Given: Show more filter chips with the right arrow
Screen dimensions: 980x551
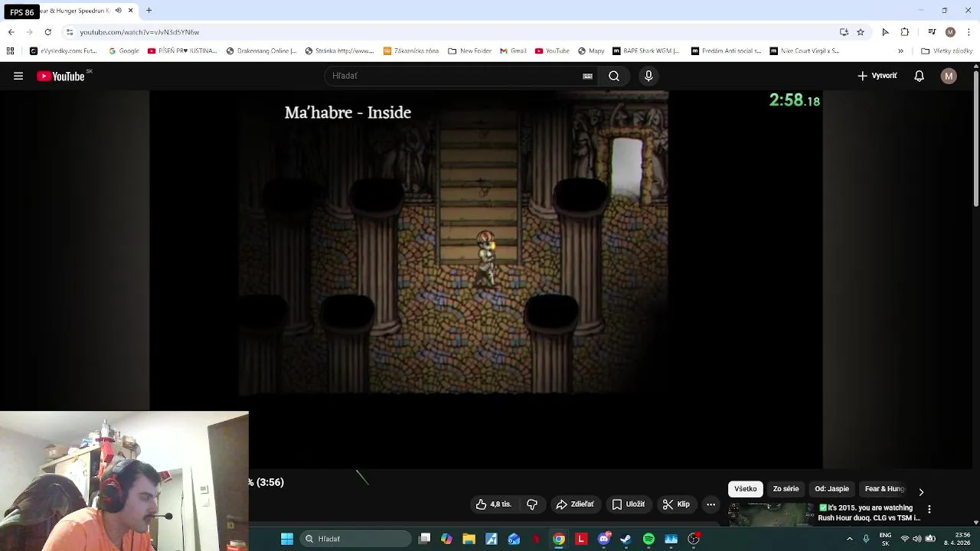Looking at the screenshot, I should (921, 491).
